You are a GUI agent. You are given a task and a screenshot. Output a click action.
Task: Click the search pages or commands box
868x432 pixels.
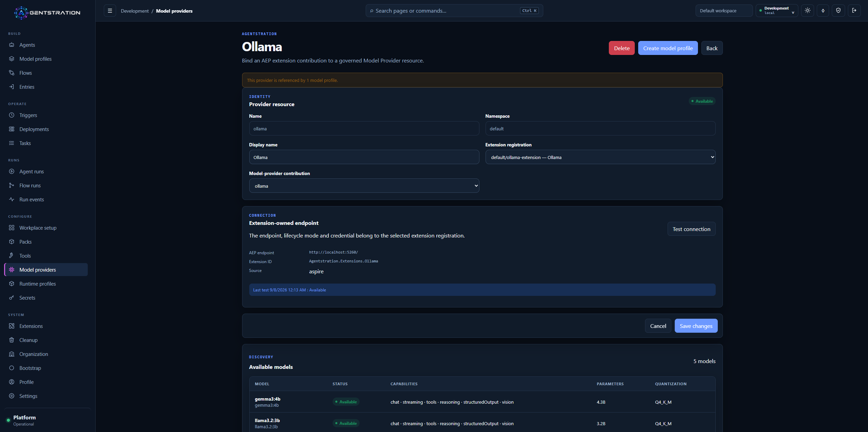[454, 11]
